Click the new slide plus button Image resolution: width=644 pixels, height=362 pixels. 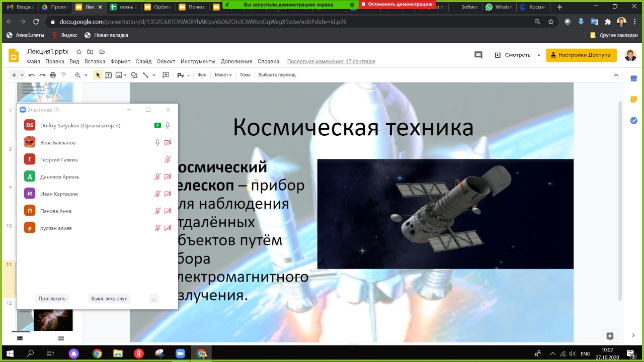click(x=14, y=75)
